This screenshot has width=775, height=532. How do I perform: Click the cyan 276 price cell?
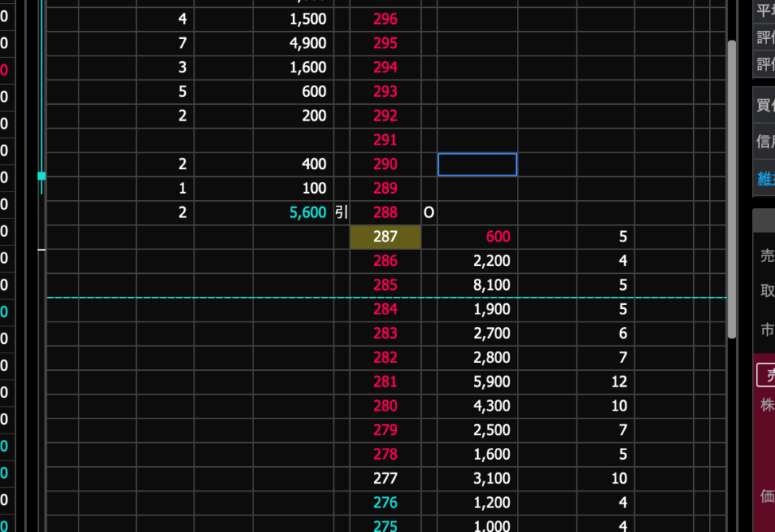coord(385,503)
